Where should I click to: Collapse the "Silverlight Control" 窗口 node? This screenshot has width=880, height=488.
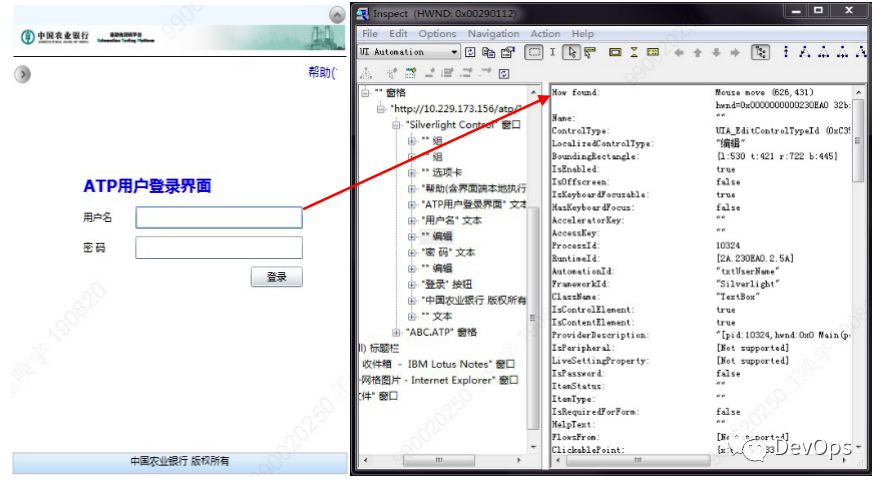[396, 125]
